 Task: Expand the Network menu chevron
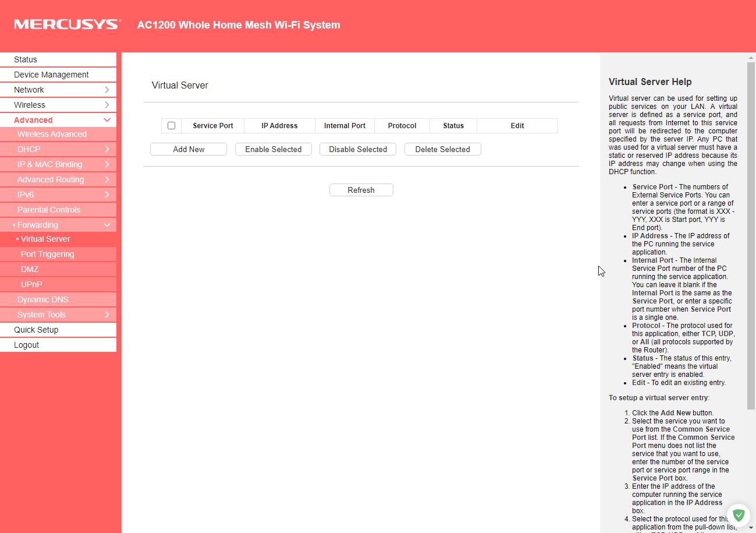pos(107,90)
